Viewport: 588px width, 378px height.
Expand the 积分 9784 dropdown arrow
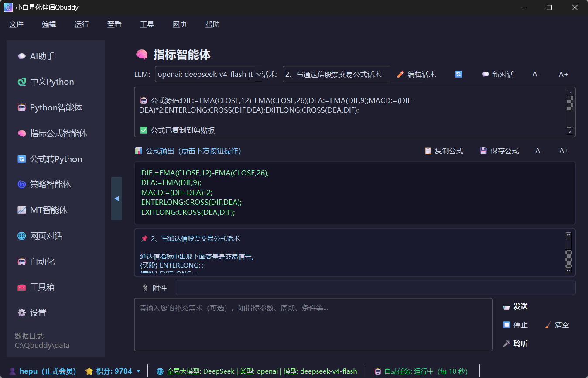[x=138, y=371]
